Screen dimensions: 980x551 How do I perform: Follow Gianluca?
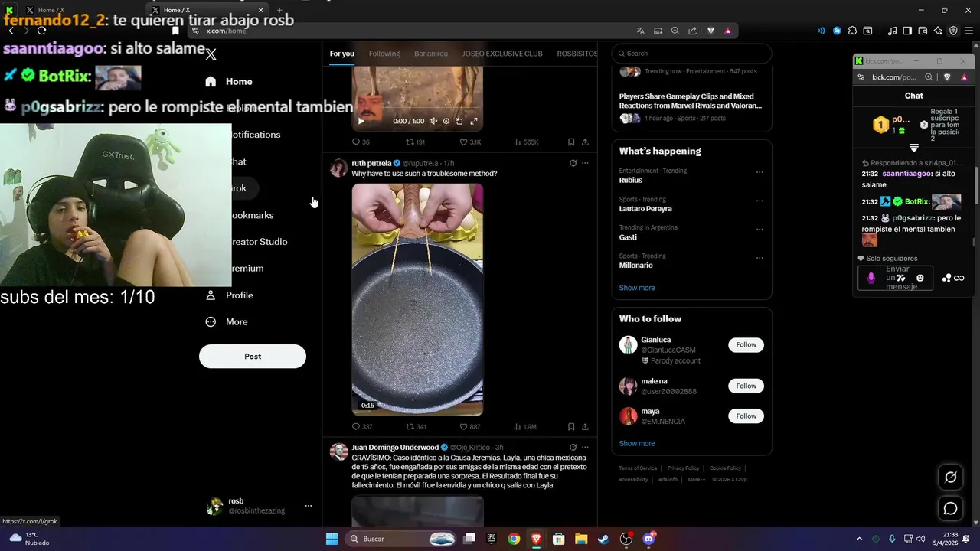746,345
